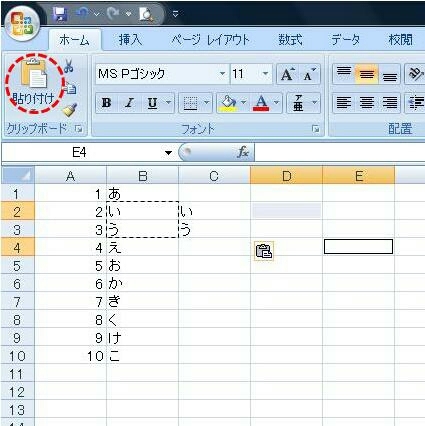
Task: Click the fx Insert Function button
Action: (243, 153)
